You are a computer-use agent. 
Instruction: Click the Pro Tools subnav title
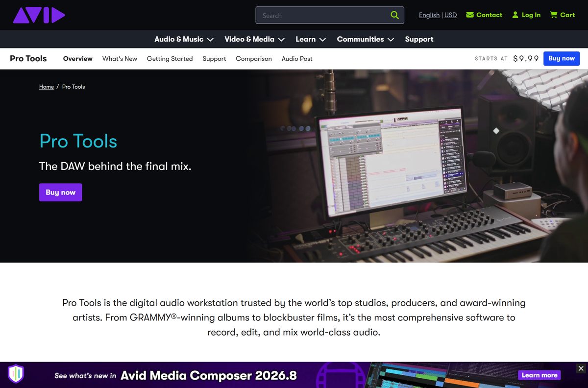click(x=28, y=58)
